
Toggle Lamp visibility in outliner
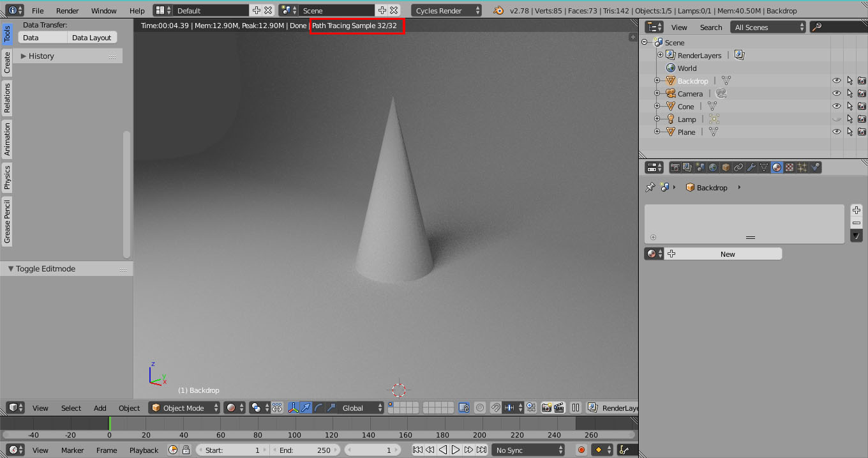coord(836,119)
